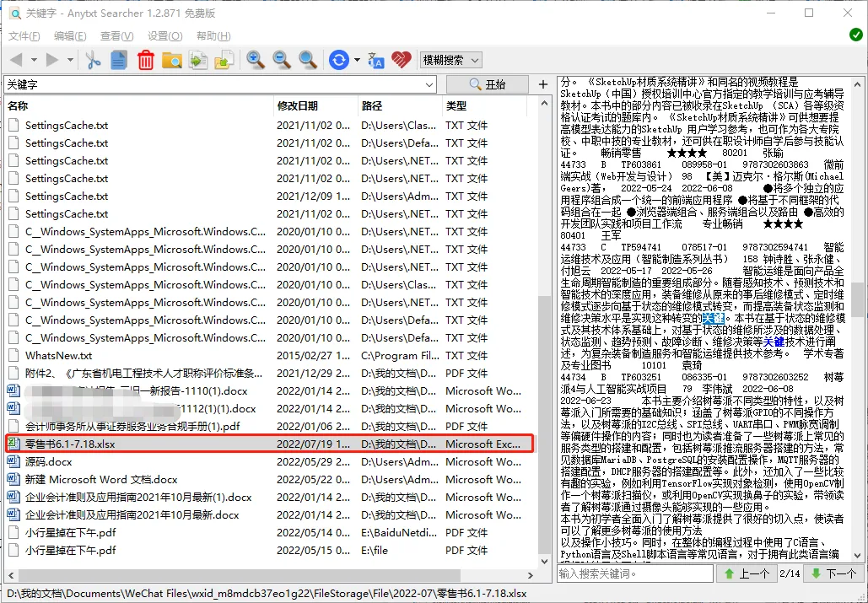Image resolution: width=868 pixels, height=603 pixels.
Task: Expand the keyword search history dropdown arrow
Action: click(x=429, y=84)
